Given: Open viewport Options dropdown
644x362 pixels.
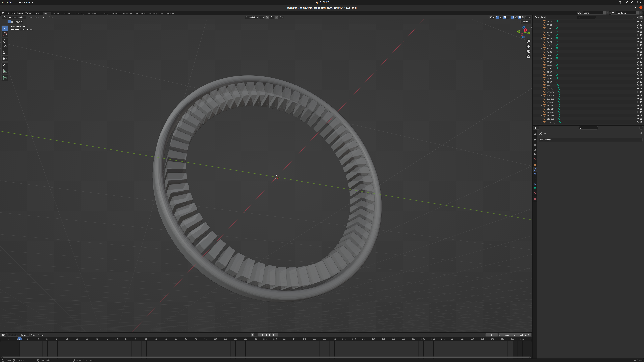Looking at the screenshot, I should click(526, 22).
